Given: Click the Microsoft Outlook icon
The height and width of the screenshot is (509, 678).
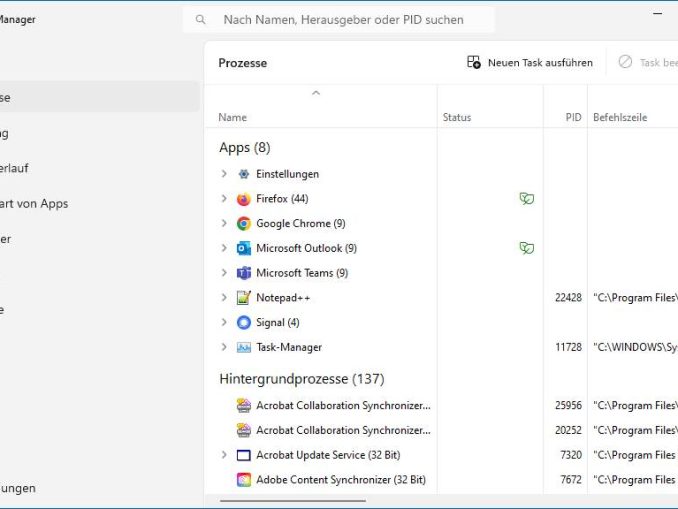Looking at the screenshot, I should point(244,248).
